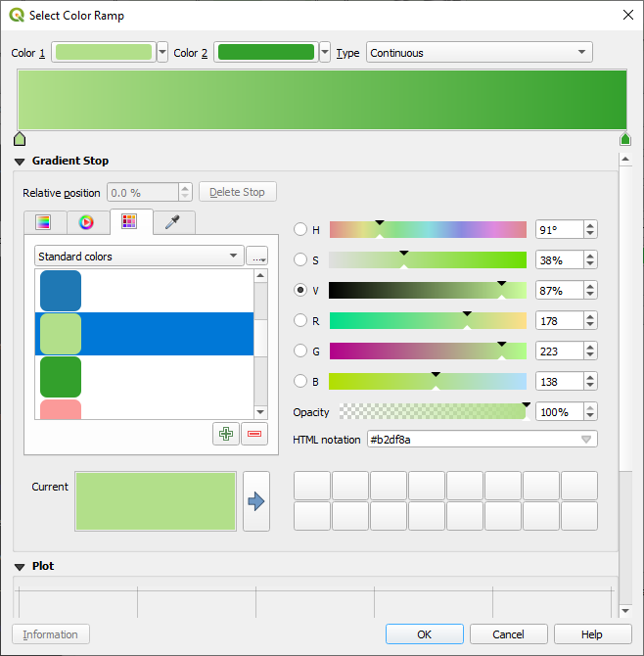
Task: Remove selected color with red minus icon
Action: coord(254,434)
